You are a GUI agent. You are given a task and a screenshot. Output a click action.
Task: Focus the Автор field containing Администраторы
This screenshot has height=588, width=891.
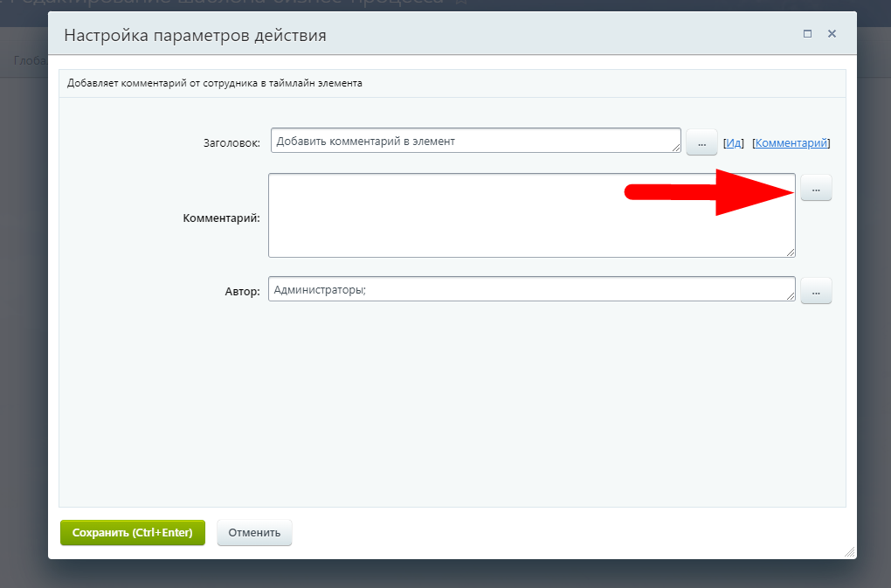click(x=524, y=290)
